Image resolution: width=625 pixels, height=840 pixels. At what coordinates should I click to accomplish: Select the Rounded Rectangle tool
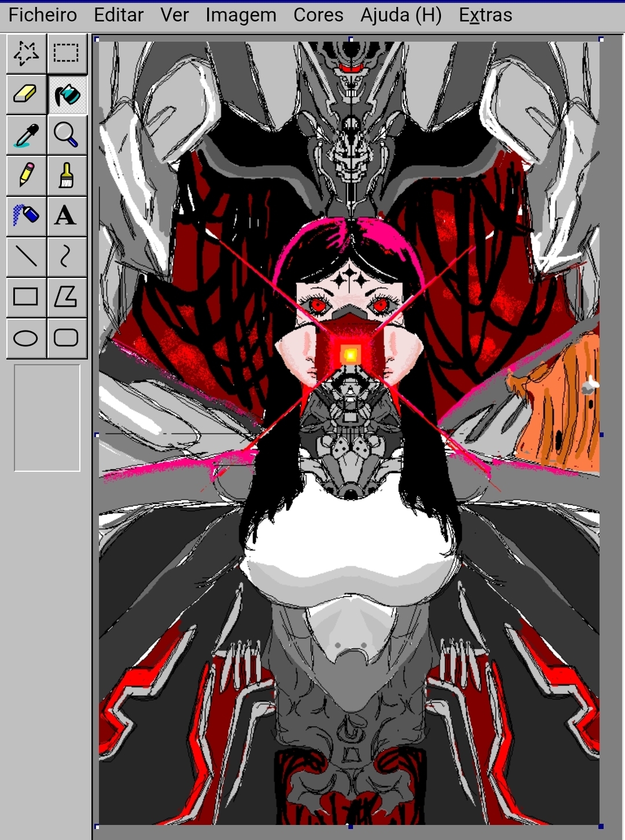[67, 337]
